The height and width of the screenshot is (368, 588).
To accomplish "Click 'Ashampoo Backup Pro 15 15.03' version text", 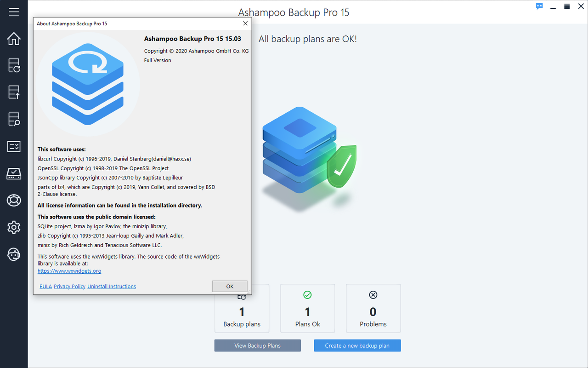I will point(192,39).
